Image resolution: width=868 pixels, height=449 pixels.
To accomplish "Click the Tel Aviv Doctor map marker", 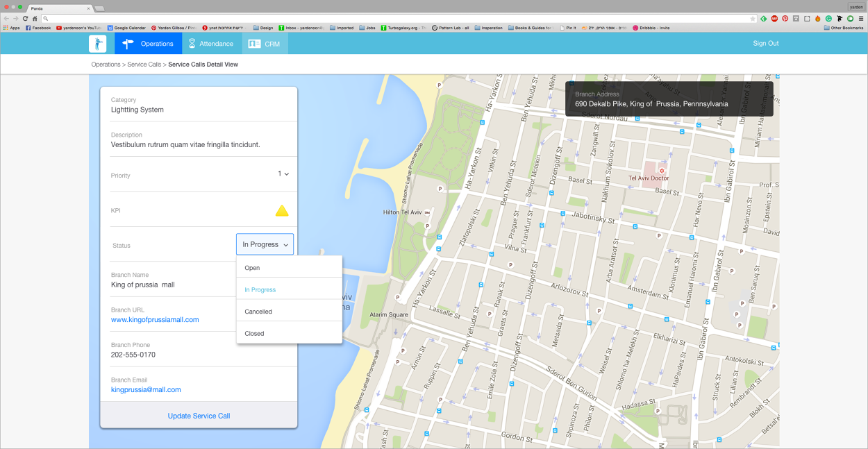I will coord(662,171).
